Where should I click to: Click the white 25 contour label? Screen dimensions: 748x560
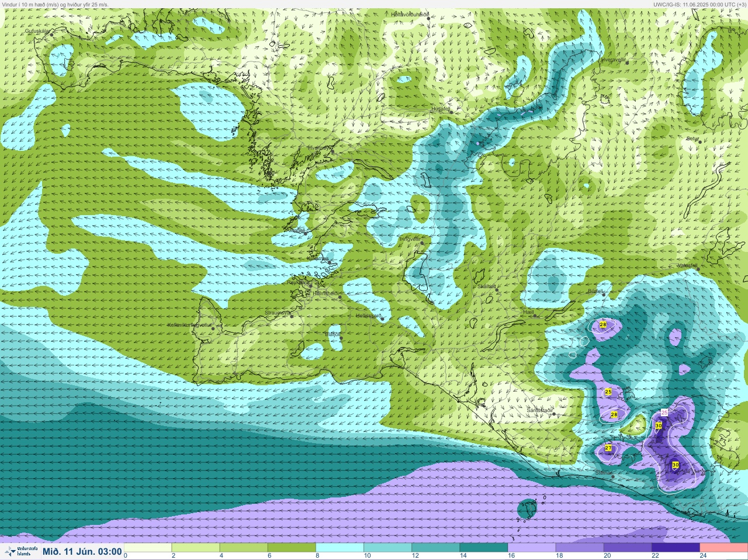(664, 413)
